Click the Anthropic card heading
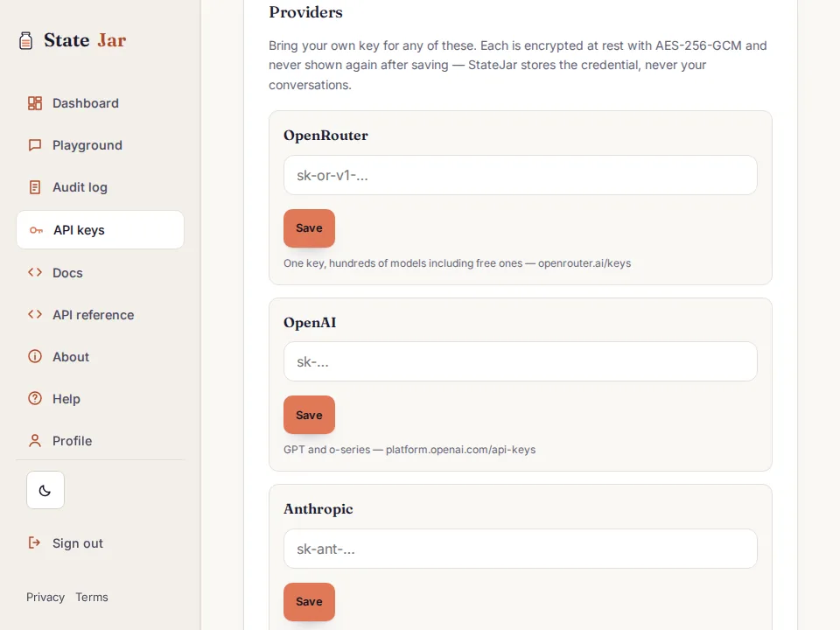The width and height of the screenshot is (840, 630). 318,509
